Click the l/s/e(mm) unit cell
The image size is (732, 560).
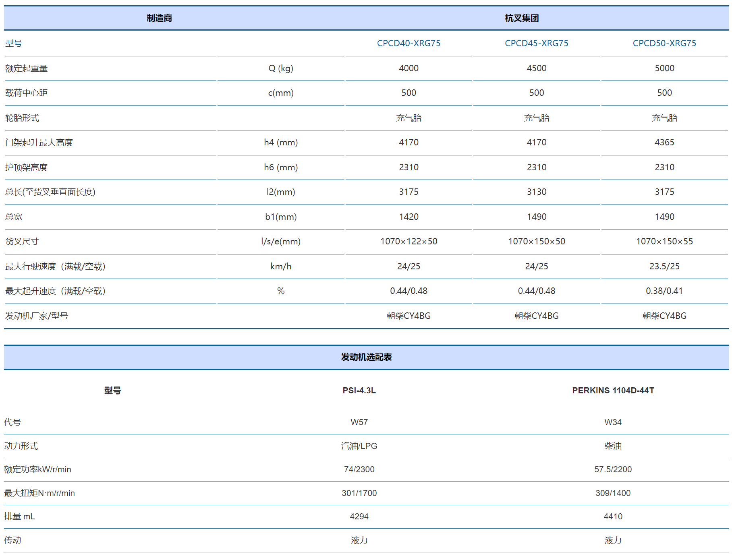tap(281, 242)
